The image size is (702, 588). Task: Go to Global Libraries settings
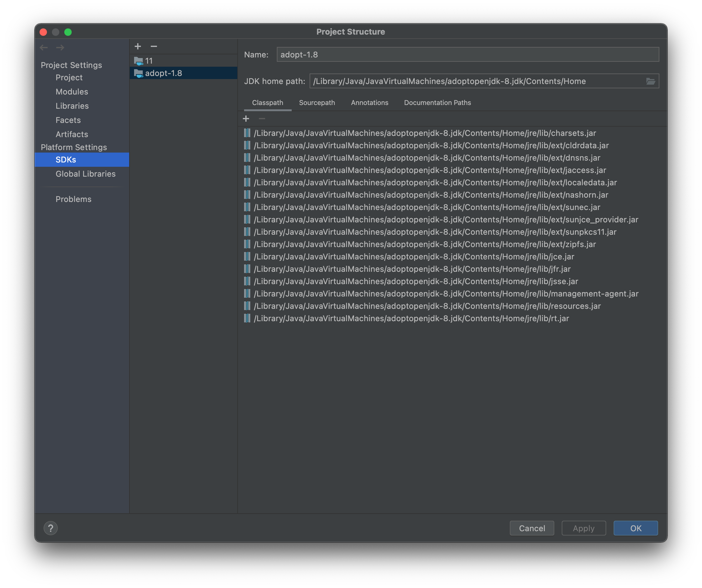(x=86, y=174)
